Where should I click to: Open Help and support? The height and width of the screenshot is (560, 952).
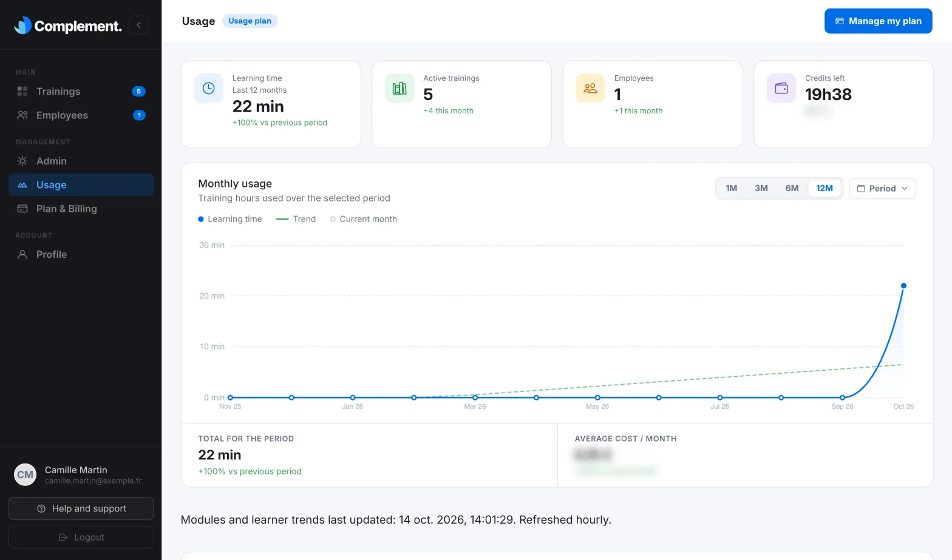[81, 509]
